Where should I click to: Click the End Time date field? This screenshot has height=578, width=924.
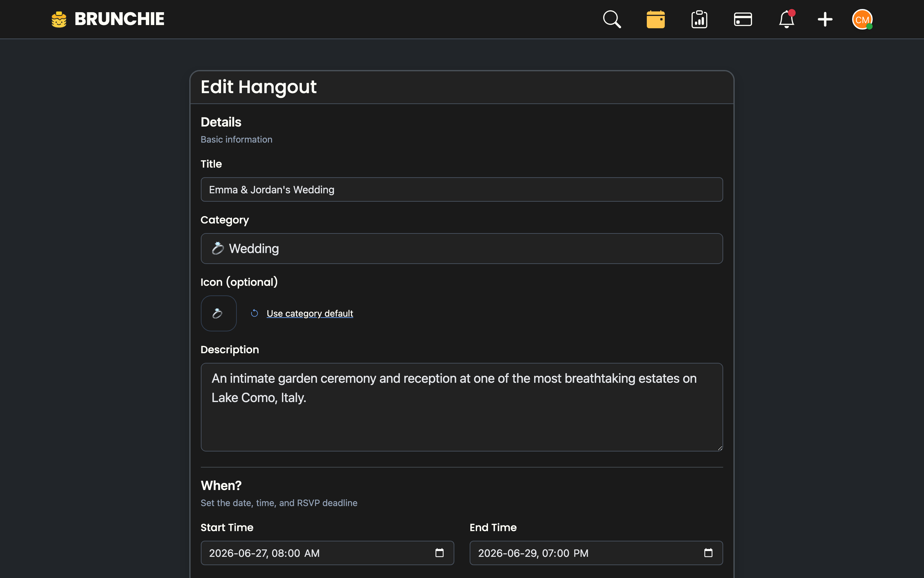tap(596, 553)
